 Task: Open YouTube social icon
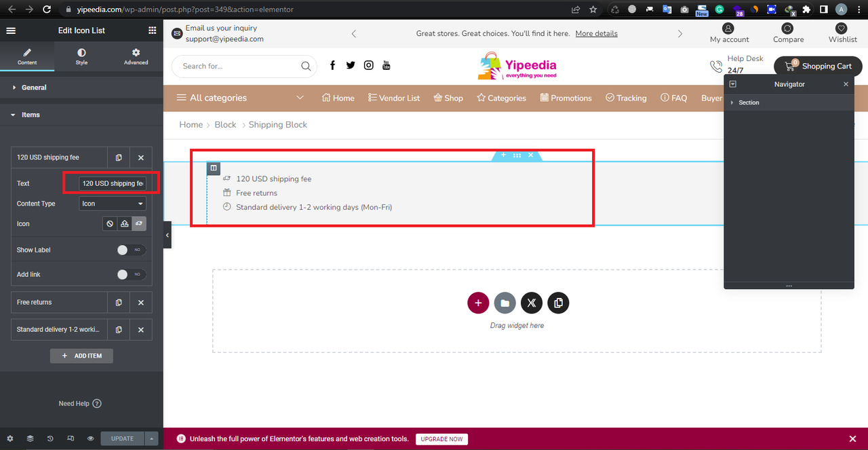pyautogui.click(x=387, y=65)
